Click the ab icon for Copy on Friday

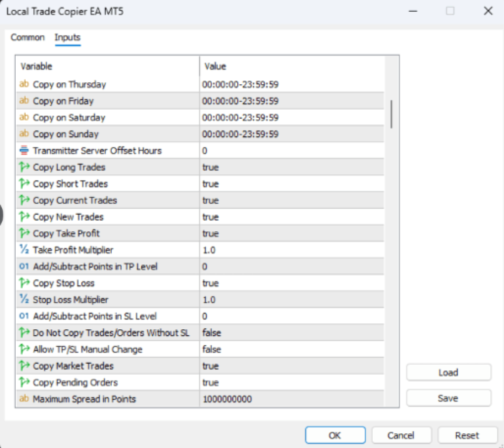[x=24, y=100]
